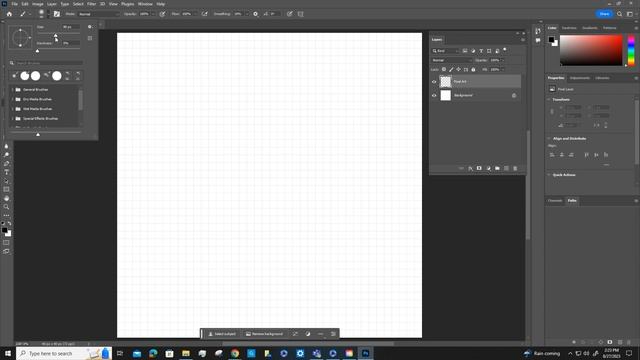The width and height of the screenshot is (640, 360).
Task: Open the Brush tool preset picker
Action: 25,14
